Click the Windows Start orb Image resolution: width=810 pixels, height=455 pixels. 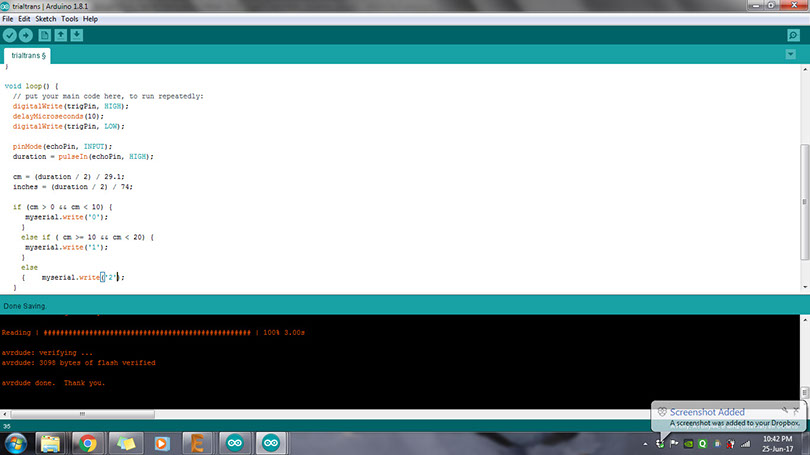click(x=16, y=444)
